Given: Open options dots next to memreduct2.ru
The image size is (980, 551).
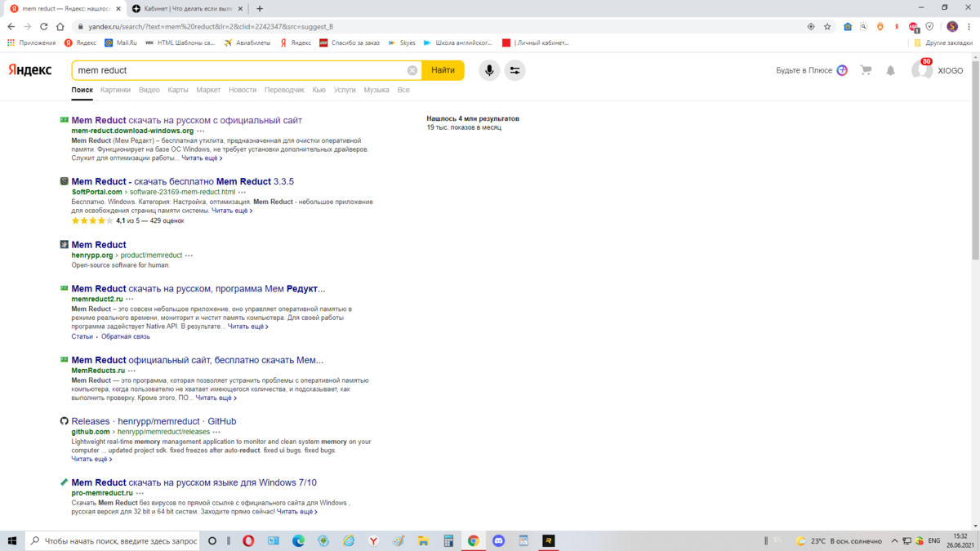Looking at the screenshot, I should 130,300.
